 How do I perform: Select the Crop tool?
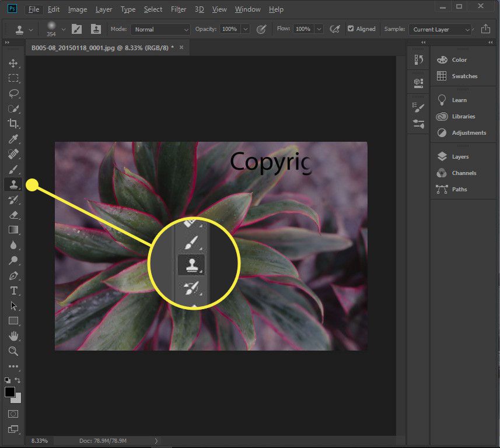[13, 124]
